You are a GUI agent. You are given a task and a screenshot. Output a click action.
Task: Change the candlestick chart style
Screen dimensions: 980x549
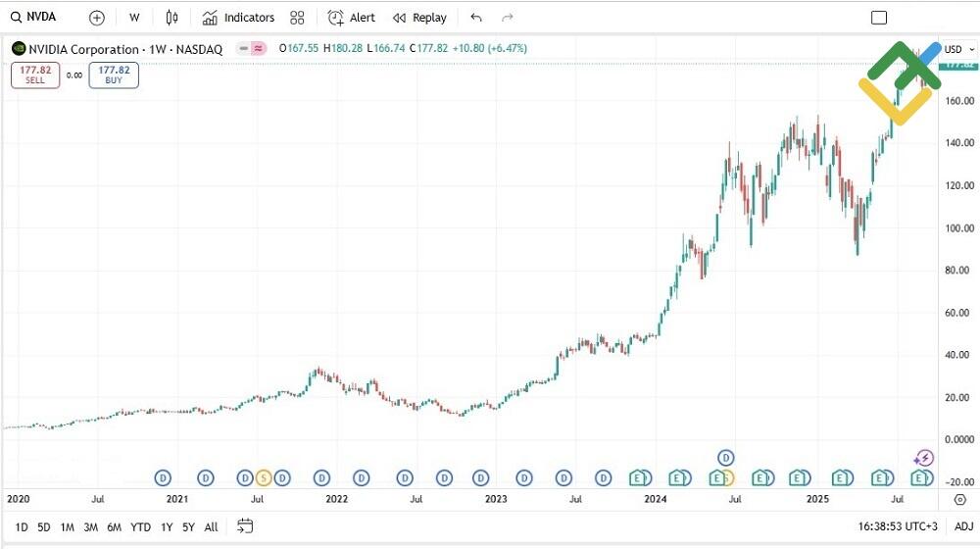[x=171, y=18]
